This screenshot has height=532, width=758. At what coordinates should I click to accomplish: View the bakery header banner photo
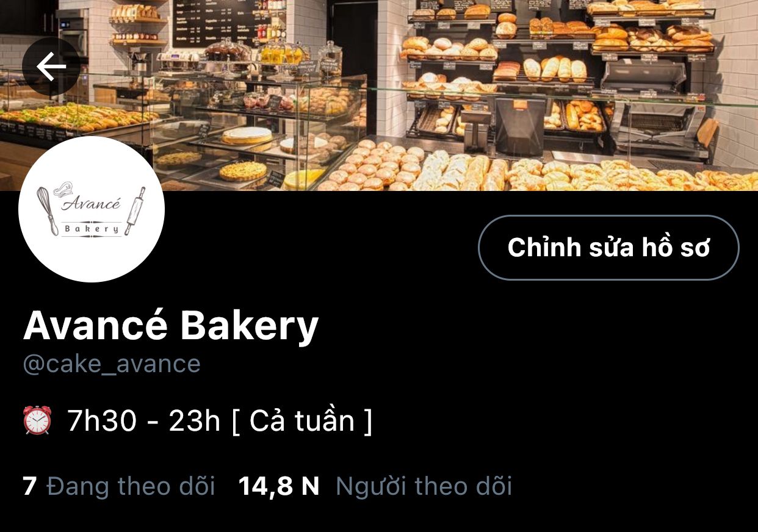379,95
